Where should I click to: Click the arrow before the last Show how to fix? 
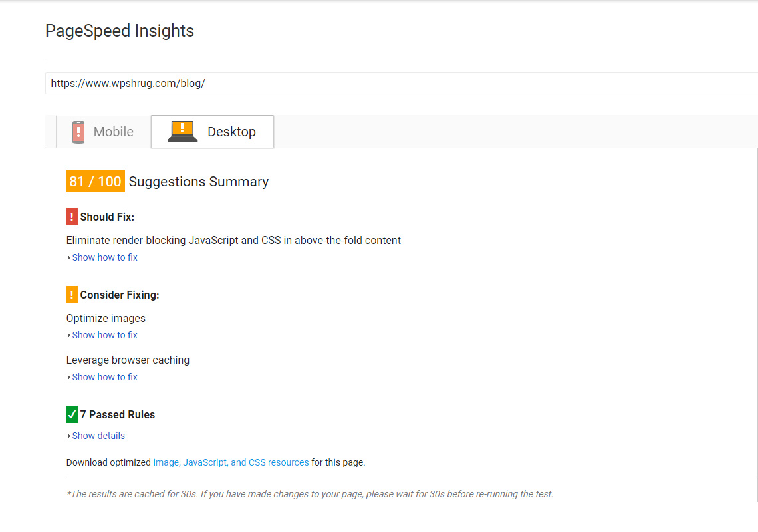(68, 376)
